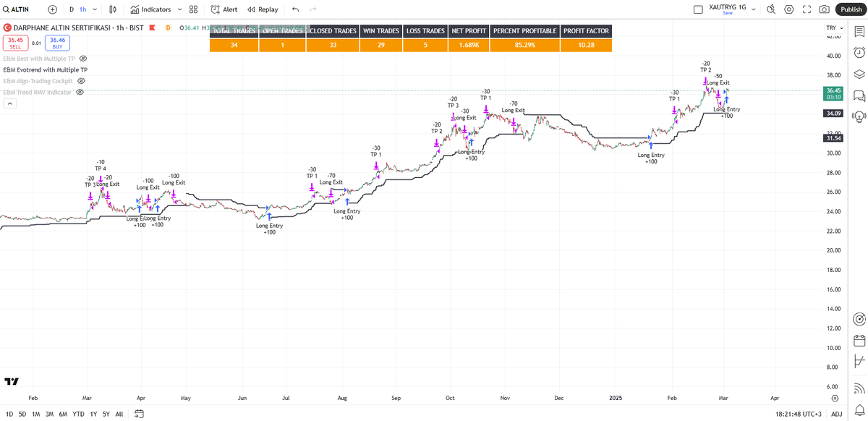Open the pine screener target icon
Screen dimensions: 868x421
point(859,319)
